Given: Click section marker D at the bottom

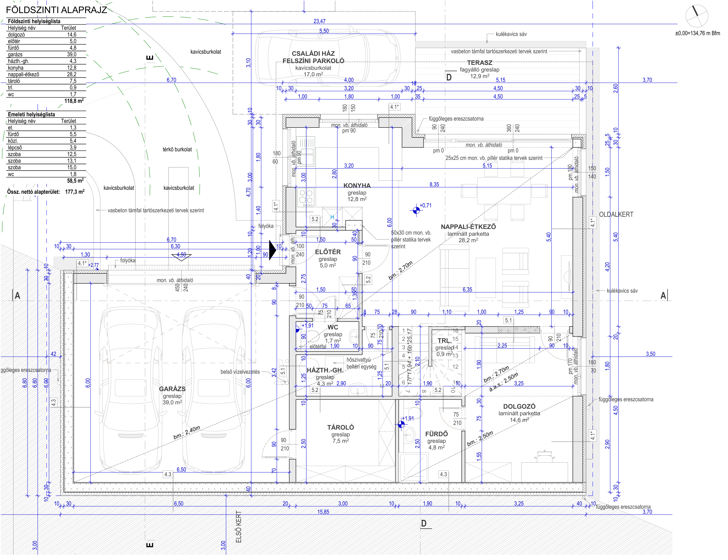Looking at the screenshot, I should click(x=424, y=523).
